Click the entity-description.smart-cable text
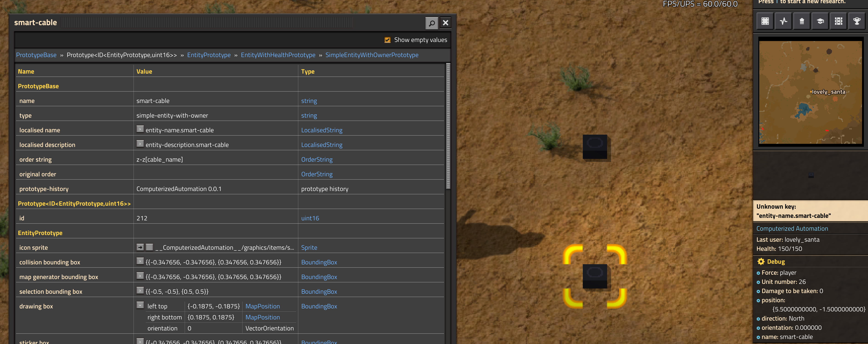Viewport: 868px width, 344px height. point(187,145)
